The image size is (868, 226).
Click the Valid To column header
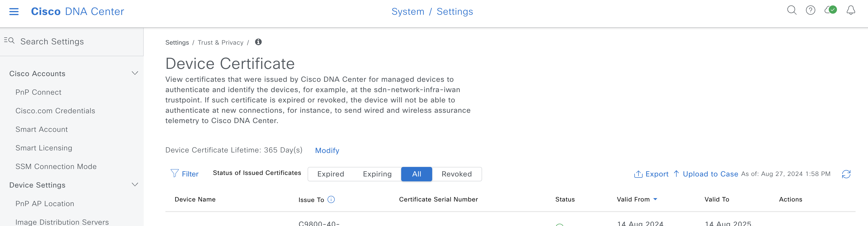tap(717, 199)
